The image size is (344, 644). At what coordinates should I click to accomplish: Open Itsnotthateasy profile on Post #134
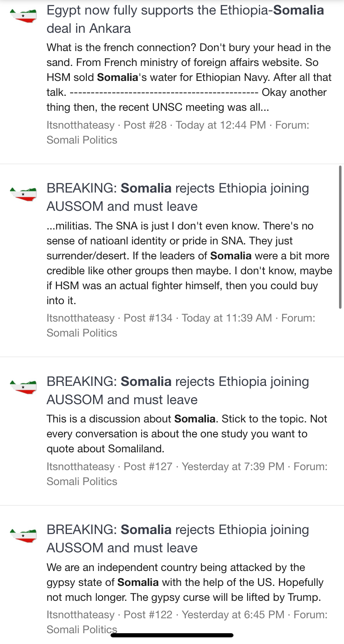[80, 318]
